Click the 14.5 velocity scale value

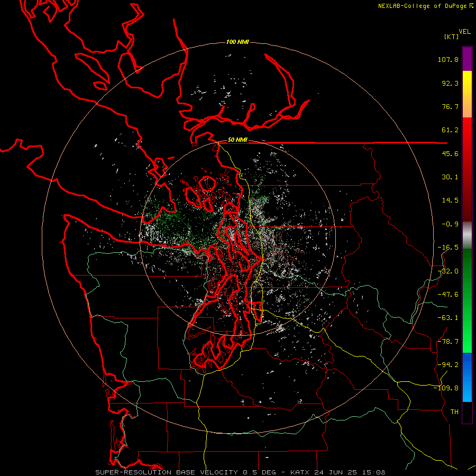click(x=450, y=200)
